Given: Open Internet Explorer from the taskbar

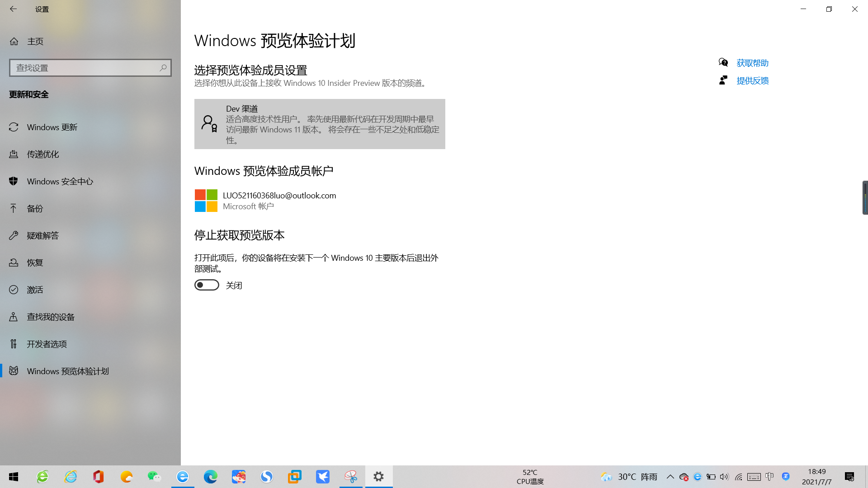Looking at the screenshot, I should [x=71, y=477].
